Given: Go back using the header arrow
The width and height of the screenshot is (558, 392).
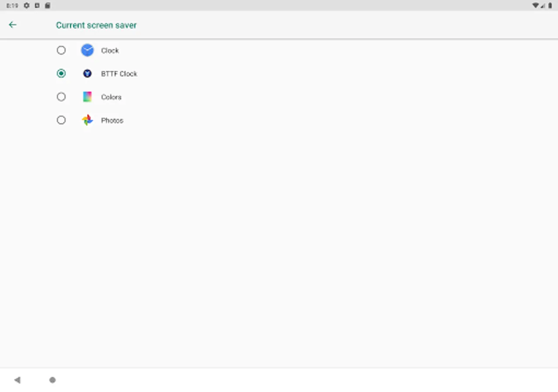Looking at the screenshot, I should pos(13,25).
